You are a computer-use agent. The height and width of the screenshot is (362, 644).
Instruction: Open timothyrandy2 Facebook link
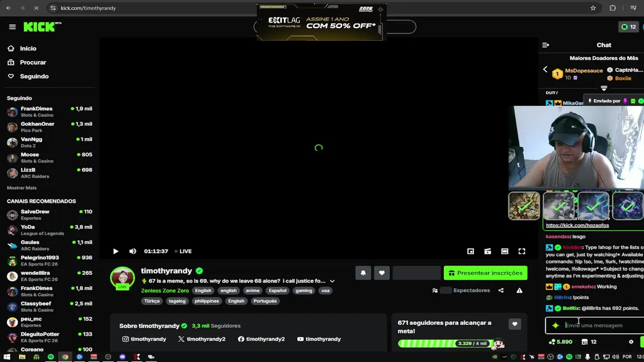261,339
